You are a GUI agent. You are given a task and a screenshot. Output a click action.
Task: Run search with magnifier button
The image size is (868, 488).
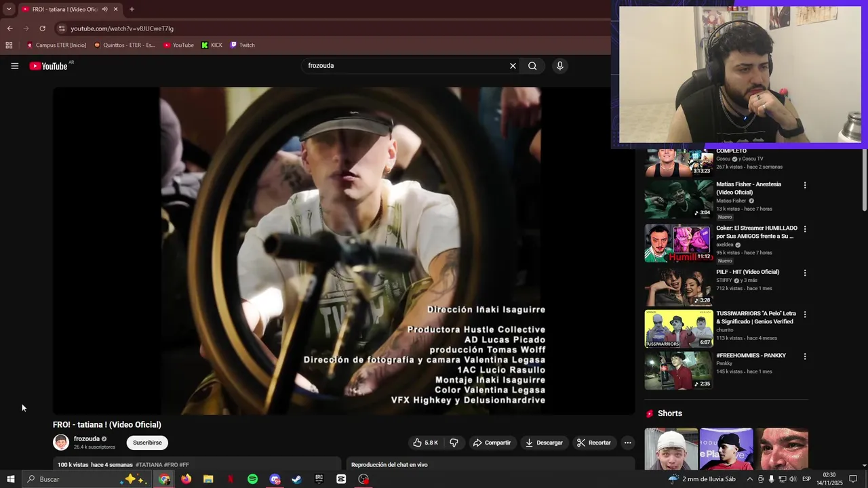click(532, 66)
